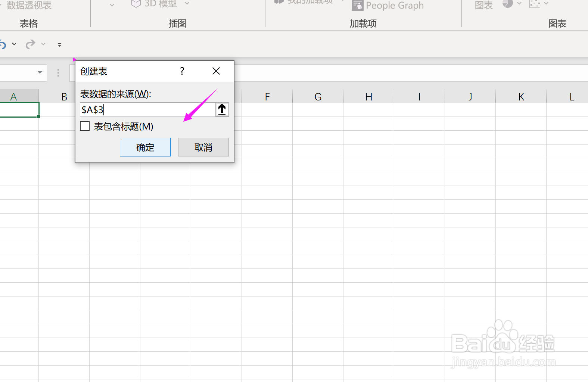The image size is (588, 382).
Task: Click 确定 to create the table
Action: point(145,147)
